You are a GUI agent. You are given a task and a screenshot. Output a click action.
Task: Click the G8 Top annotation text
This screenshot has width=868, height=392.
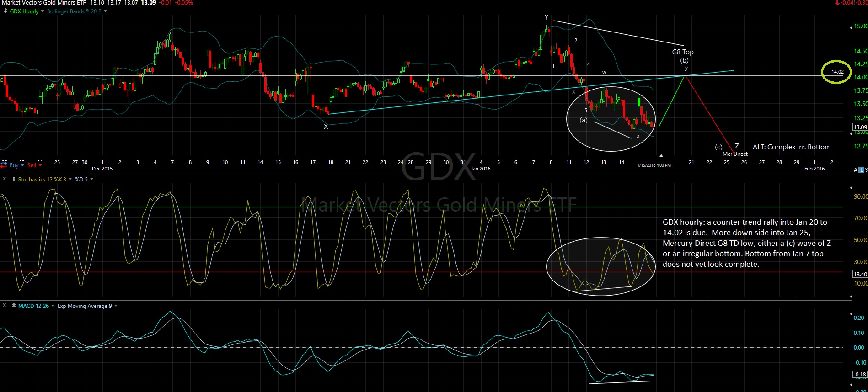click(683, 52)
